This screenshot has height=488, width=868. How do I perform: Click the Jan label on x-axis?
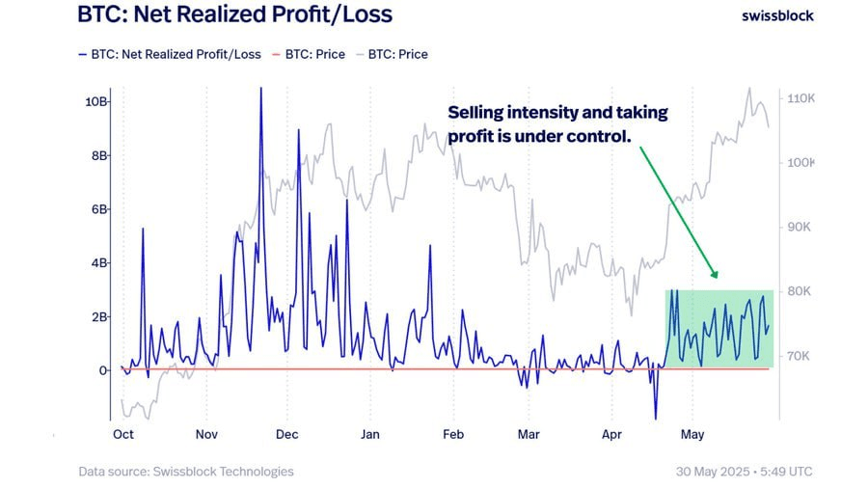[369, 434]
